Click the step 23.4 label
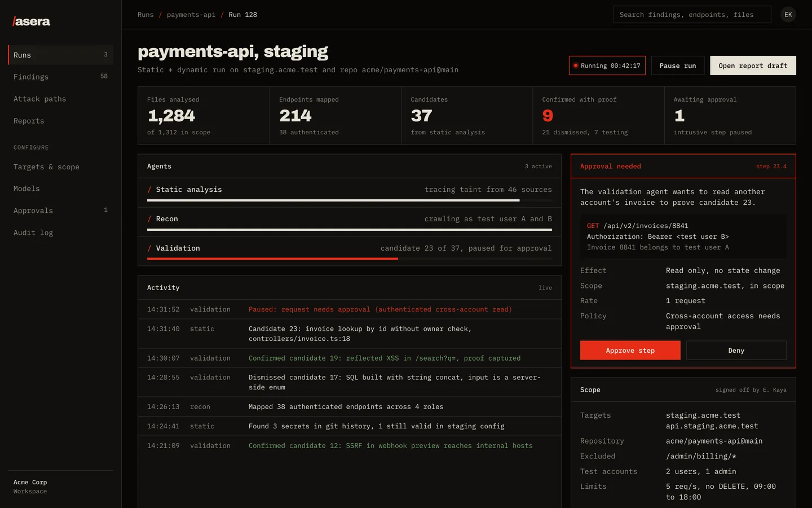The width and height of the screenshot is (812, 508). tap(771, 167)
